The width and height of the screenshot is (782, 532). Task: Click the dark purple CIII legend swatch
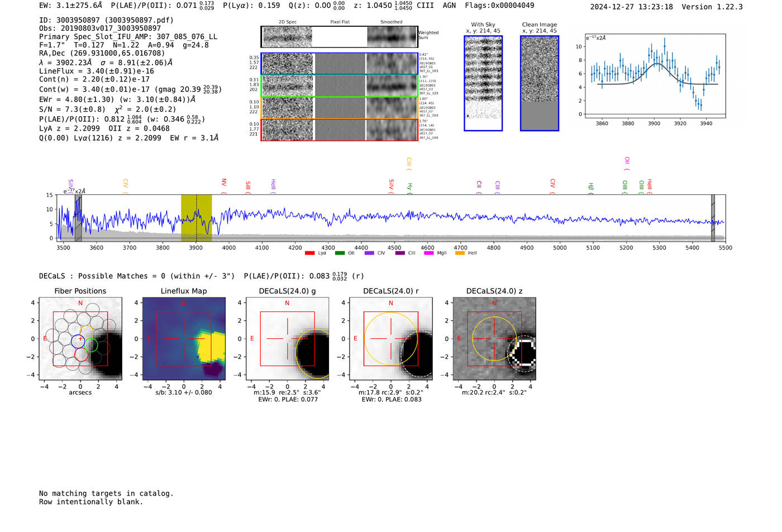[399, 253]
